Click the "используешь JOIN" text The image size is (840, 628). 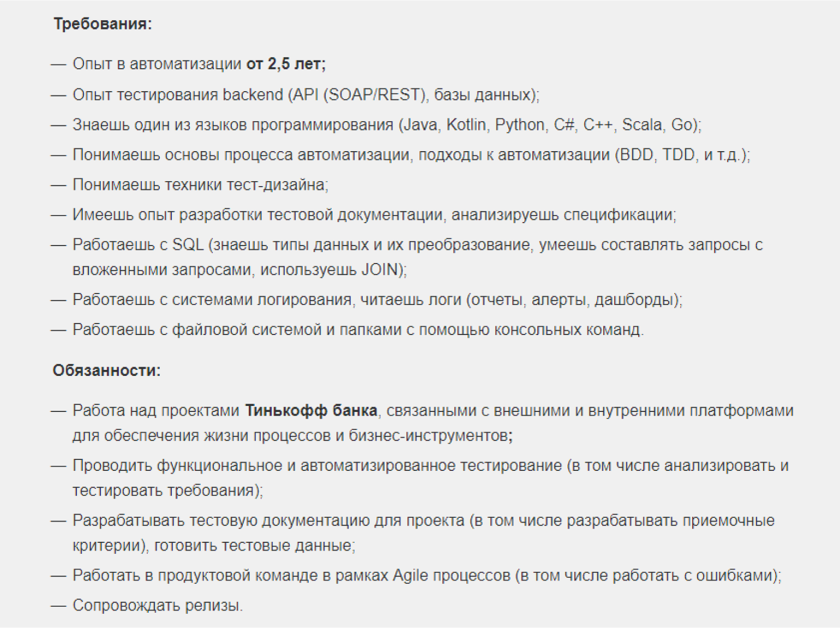[x=333, y=270]
